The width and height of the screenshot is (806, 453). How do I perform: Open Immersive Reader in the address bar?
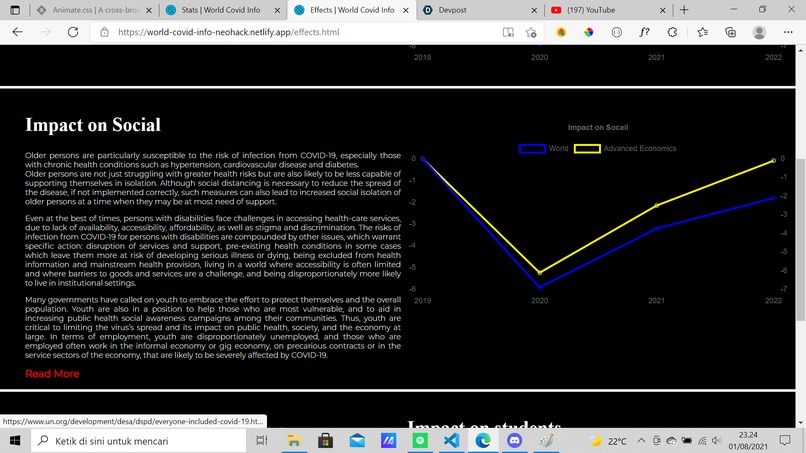pos(508,32)
